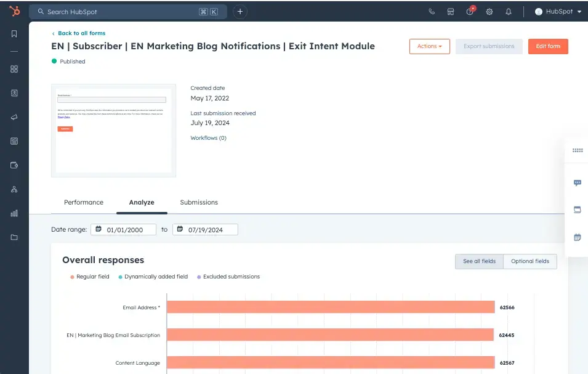Screen dimensions: 588x374
Task: Open the Library folder sidebar icon
Action: click(x=14, y=237)
